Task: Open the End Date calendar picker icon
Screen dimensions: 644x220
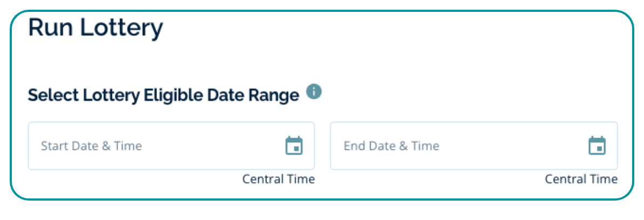Action: pyautogui.click(x=597, y=146)
